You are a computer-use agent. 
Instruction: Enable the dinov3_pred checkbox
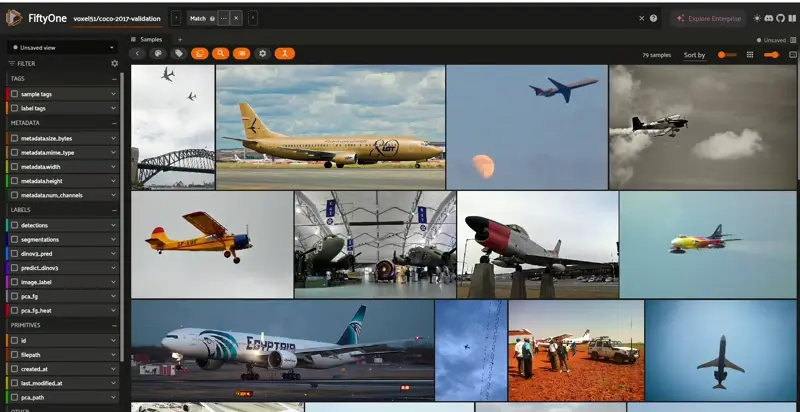pyautogui.click(x=15, y=253)
